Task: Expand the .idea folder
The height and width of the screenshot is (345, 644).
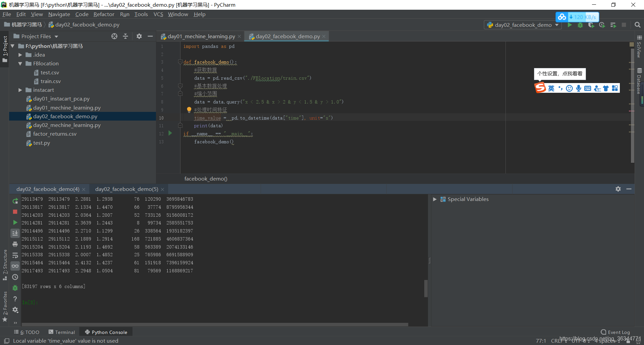Action: (20, 55)
